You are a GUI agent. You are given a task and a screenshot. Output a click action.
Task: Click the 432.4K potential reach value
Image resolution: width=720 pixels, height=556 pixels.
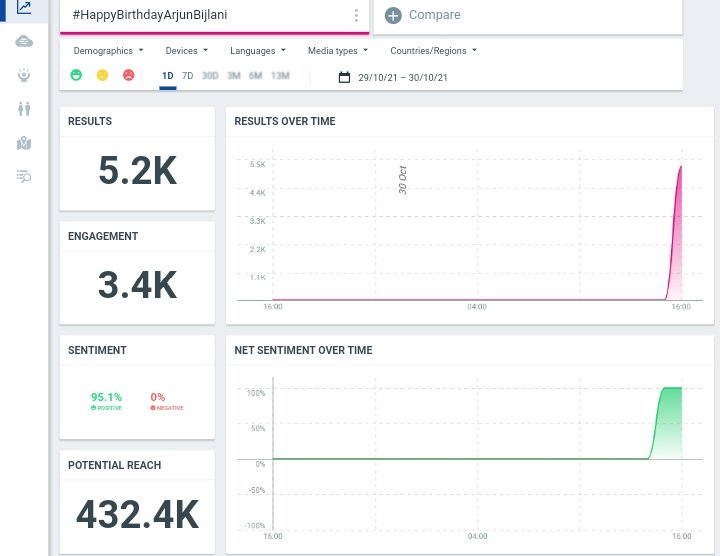tap(137, 514)
